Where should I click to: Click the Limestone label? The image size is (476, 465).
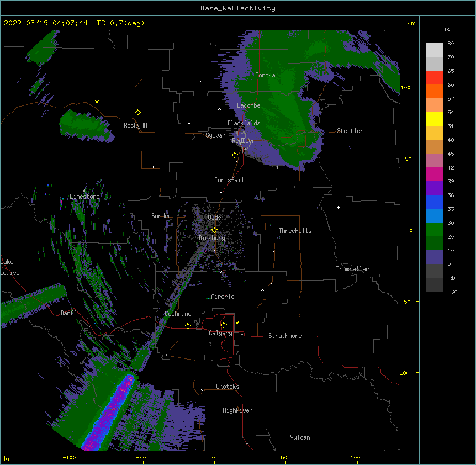pyautogui.click(x=84, y=197)
